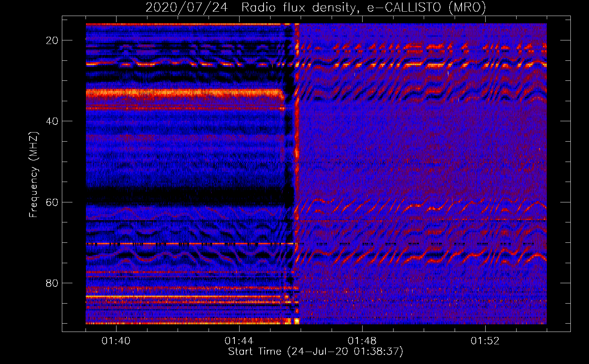Click the 60 MHz frequency tick label
The width and height of the screenshot is (589, 364).
(x=52, y=202)
